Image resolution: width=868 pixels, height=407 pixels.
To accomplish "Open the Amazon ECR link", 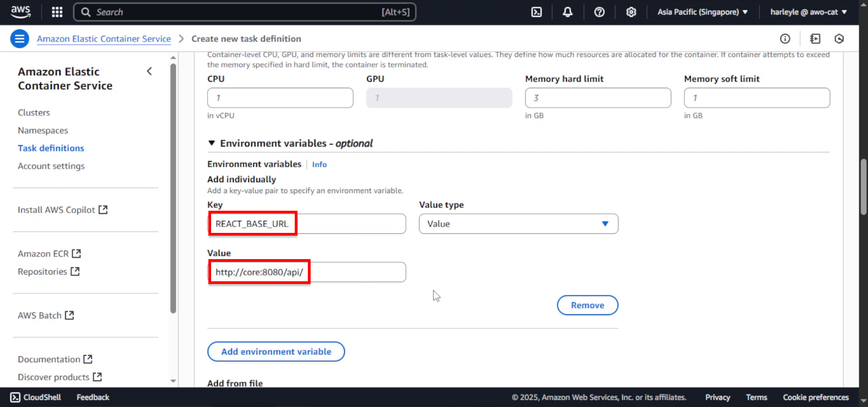I will tap(49, 254).
